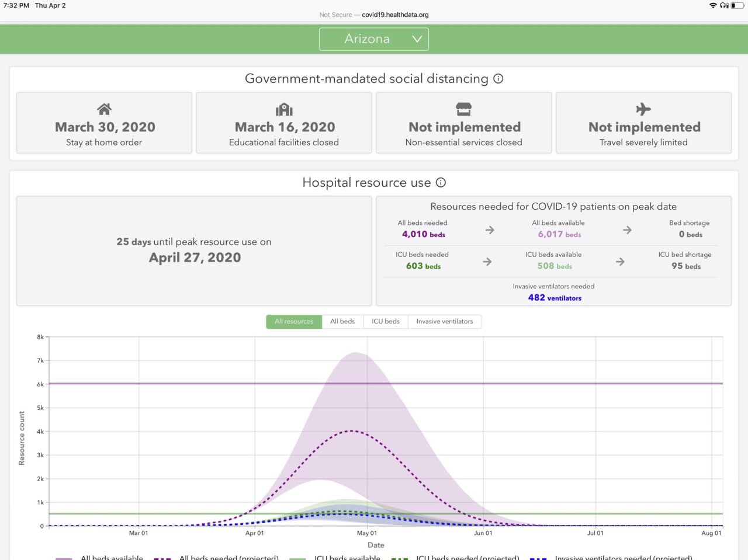Toggle ICU beds needed (projected) legend entry
748x560 pixels.
coord(455,558)
